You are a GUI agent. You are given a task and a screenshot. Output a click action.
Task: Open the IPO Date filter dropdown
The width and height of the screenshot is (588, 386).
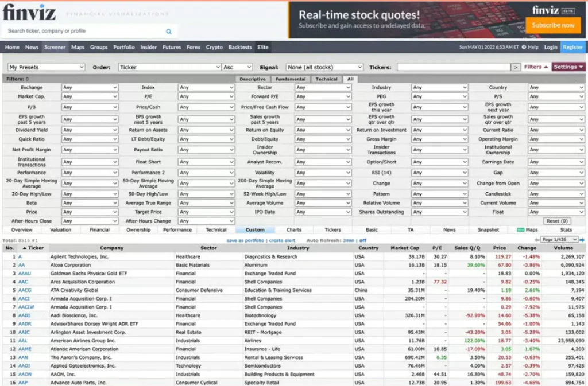pyautogui.click(x=323, y=212)
